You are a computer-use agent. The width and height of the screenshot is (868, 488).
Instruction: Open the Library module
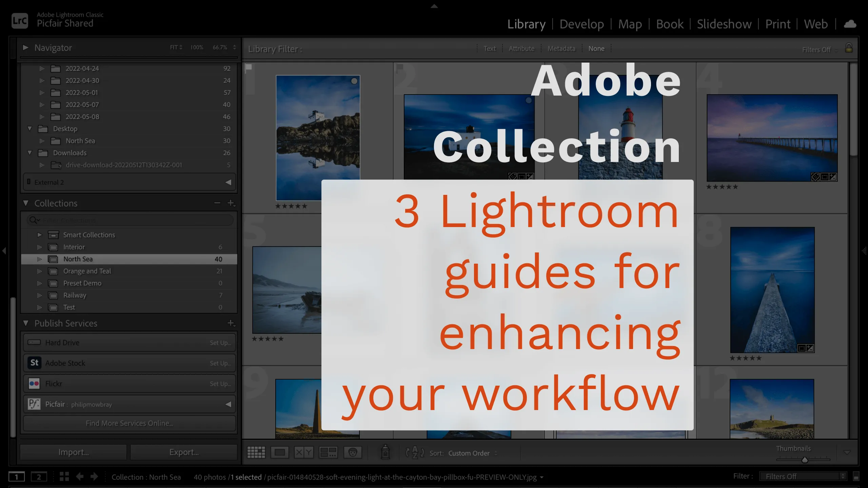pyautogui.click(x=526, y=24)
